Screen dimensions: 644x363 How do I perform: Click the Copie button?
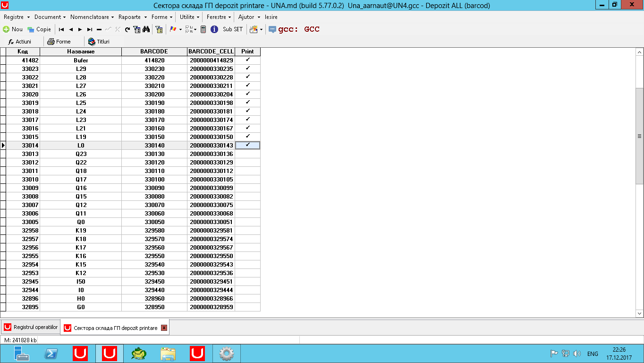click(39, 29)
